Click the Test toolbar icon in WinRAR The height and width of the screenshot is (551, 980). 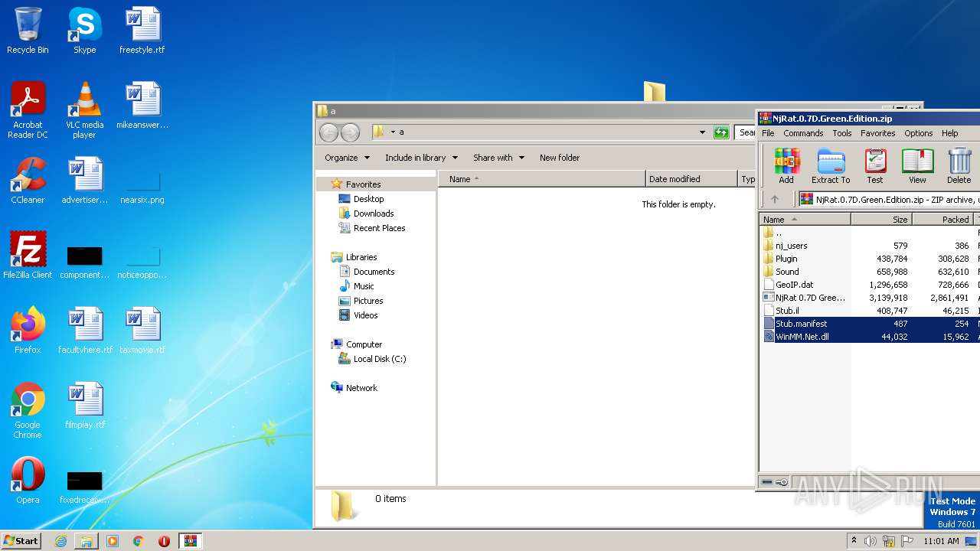pos(875,165)
